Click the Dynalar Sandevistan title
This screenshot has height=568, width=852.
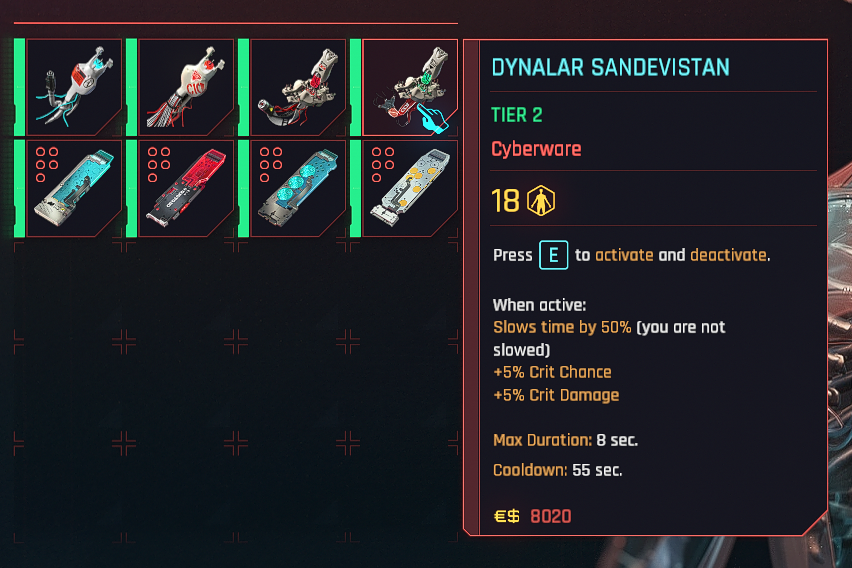tap(610, 67)
